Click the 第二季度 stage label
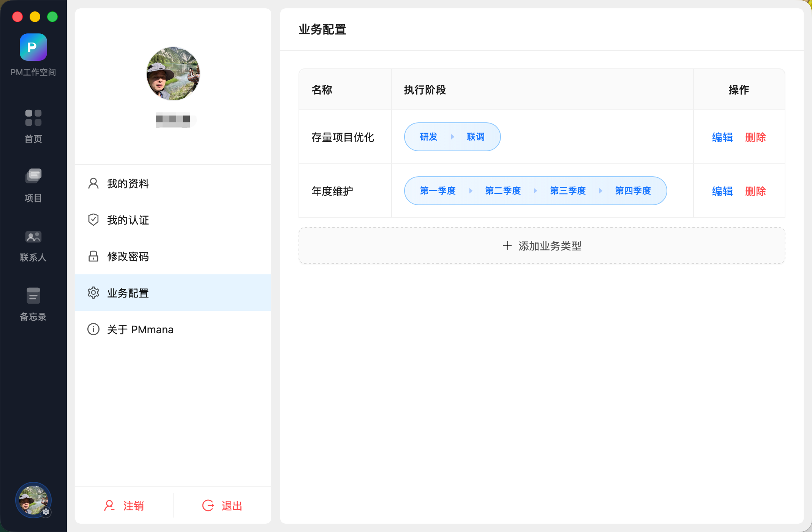812x532 pixels. (503, 191)
